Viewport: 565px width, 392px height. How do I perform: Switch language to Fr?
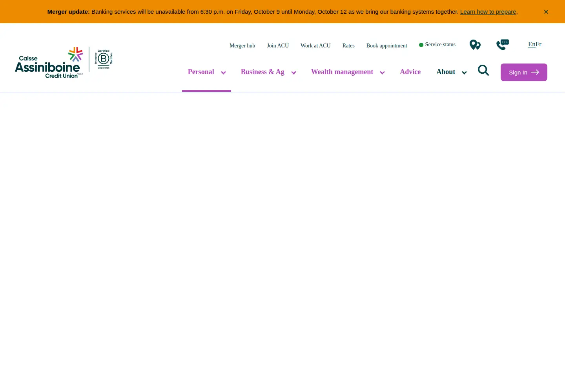pos(539,44)
